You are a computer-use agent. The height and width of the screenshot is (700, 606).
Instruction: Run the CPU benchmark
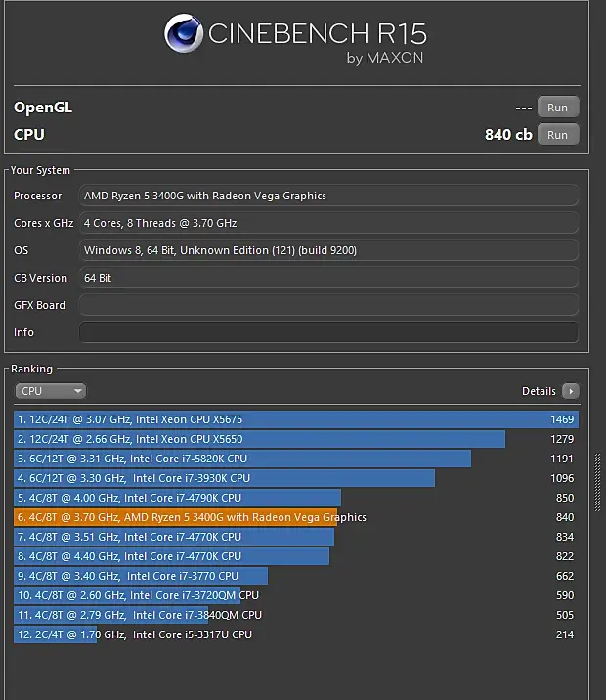tap(557, 135)
